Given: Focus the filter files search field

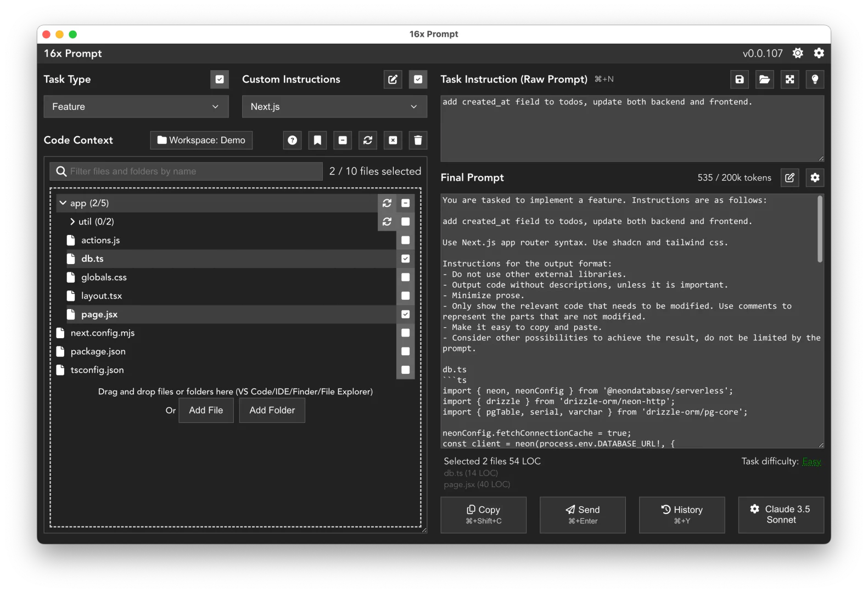Looking at the screenshot, I should click(x=186, y=171).
